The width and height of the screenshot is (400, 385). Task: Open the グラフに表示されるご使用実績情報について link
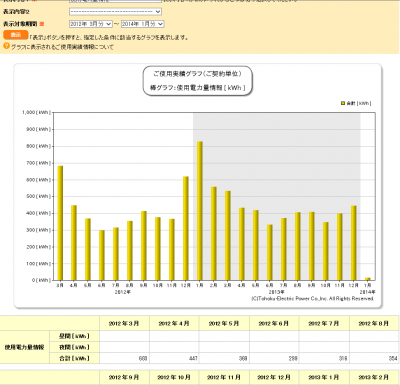[x=62, y=47]
